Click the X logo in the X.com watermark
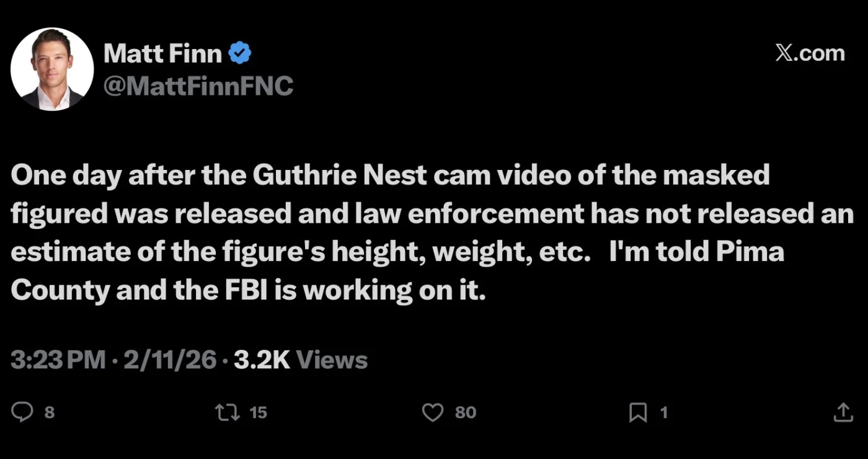 (784, 53)
